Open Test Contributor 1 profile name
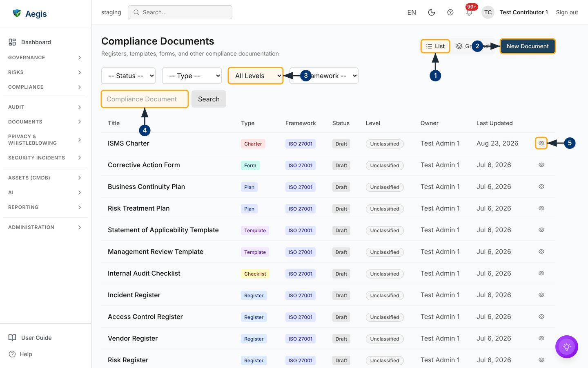 point(523,12)
